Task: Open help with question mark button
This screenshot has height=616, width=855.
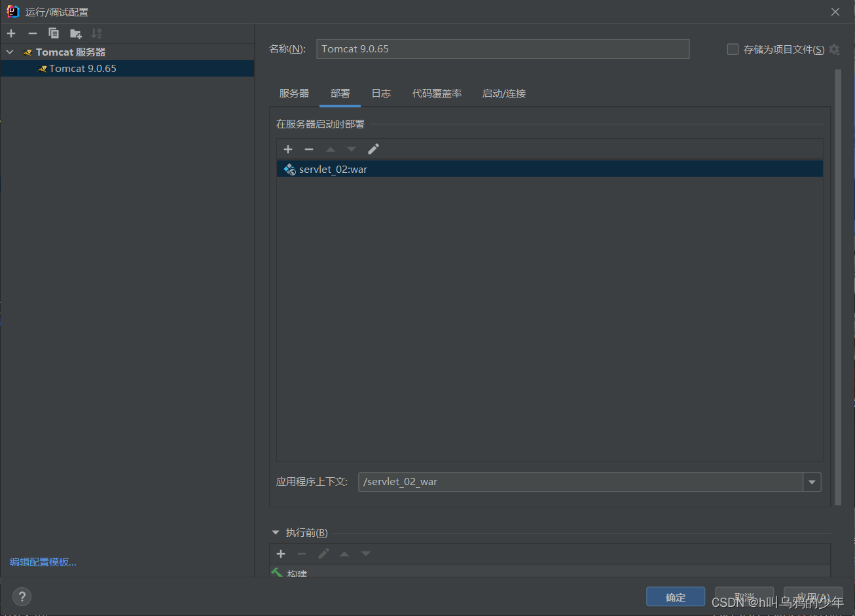Action: (x=22, y=596)
